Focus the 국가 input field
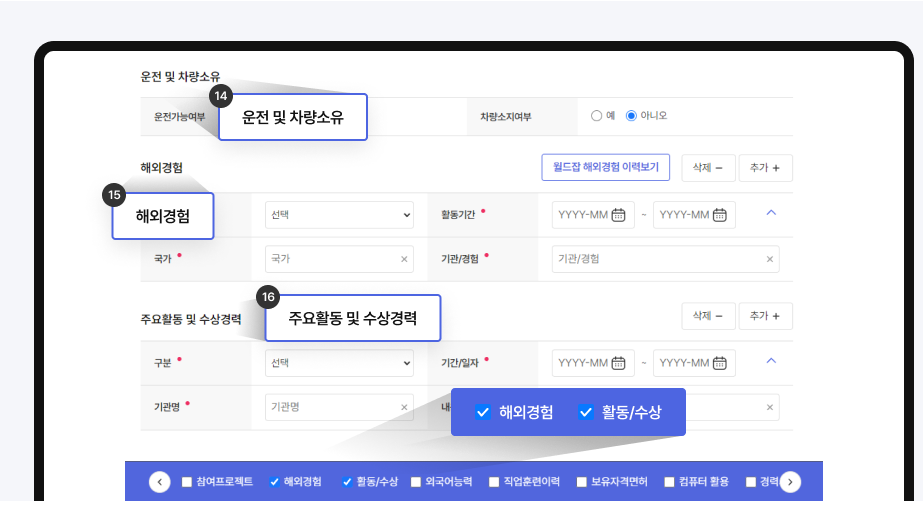923x518 pixels. 339,259
